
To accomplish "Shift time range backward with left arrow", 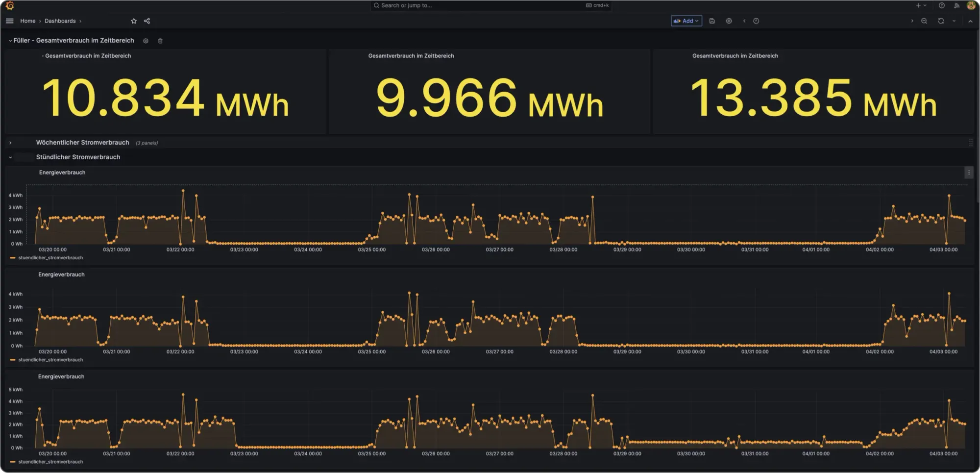I will [x=744, y=21].
